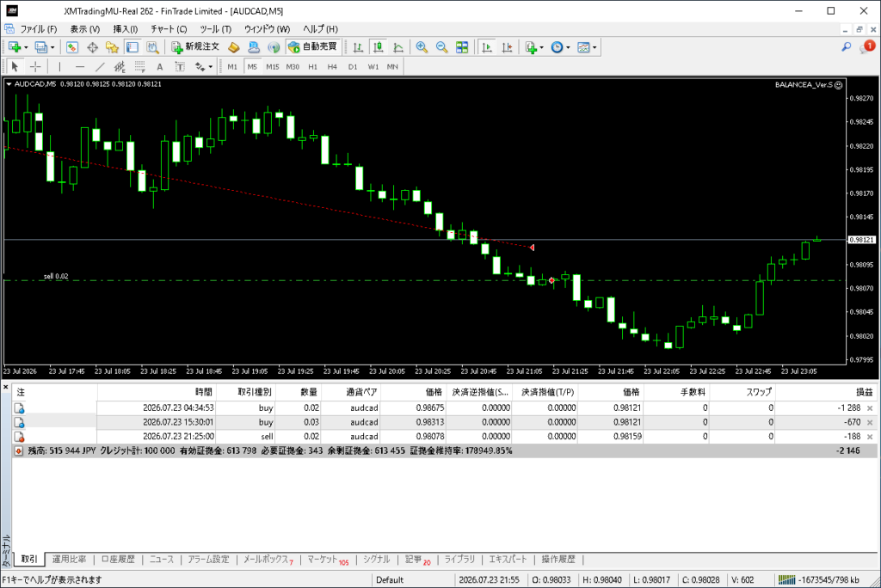Draw a trendline with the trendline tool
Image resolution: width=881 pixels, height=588 pixels.
tap(100, 67)
